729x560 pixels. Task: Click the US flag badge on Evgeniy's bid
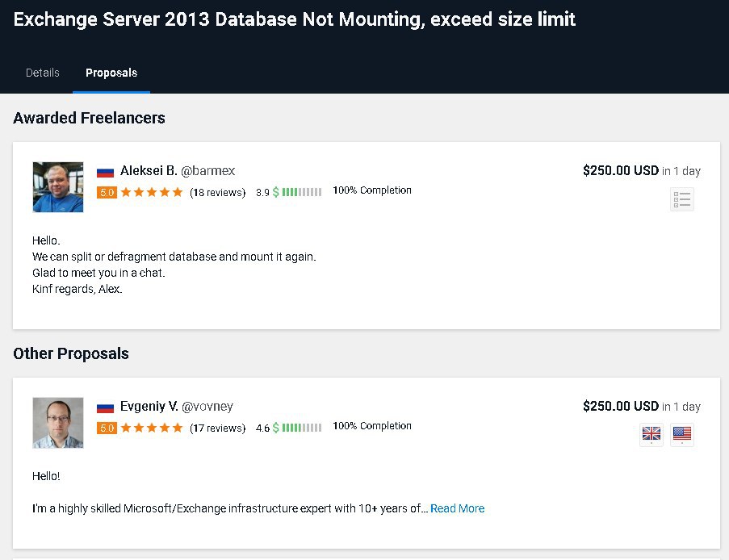click(682, 434)
